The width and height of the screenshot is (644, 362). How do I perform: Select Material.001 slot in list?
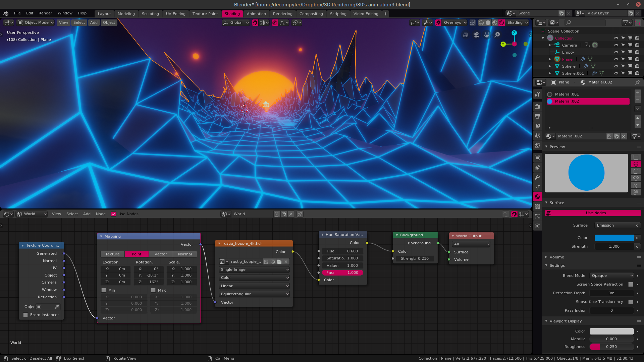click(588, 95)
